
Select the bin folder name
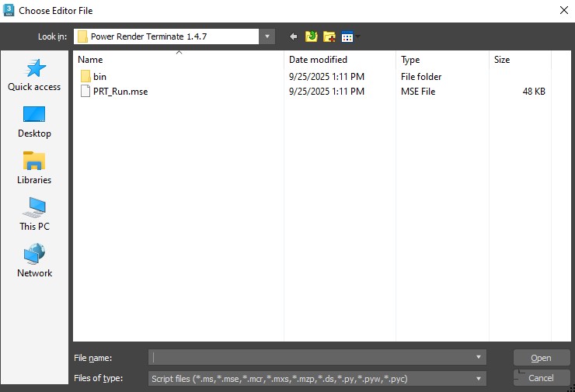coord(99,77)
